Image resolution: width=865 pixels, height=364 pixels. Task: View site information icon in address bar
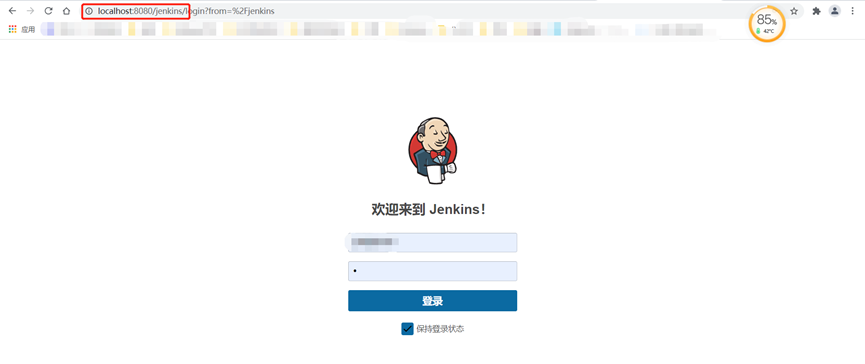[x=89, y=11]
